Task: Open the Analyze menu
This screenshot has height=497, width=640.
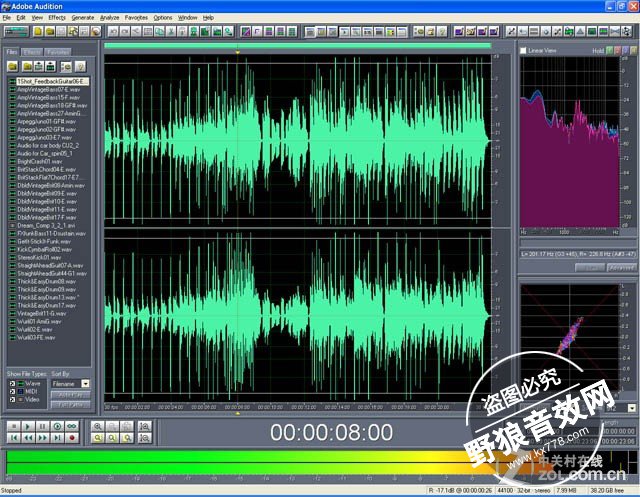Action: (109, 18)
